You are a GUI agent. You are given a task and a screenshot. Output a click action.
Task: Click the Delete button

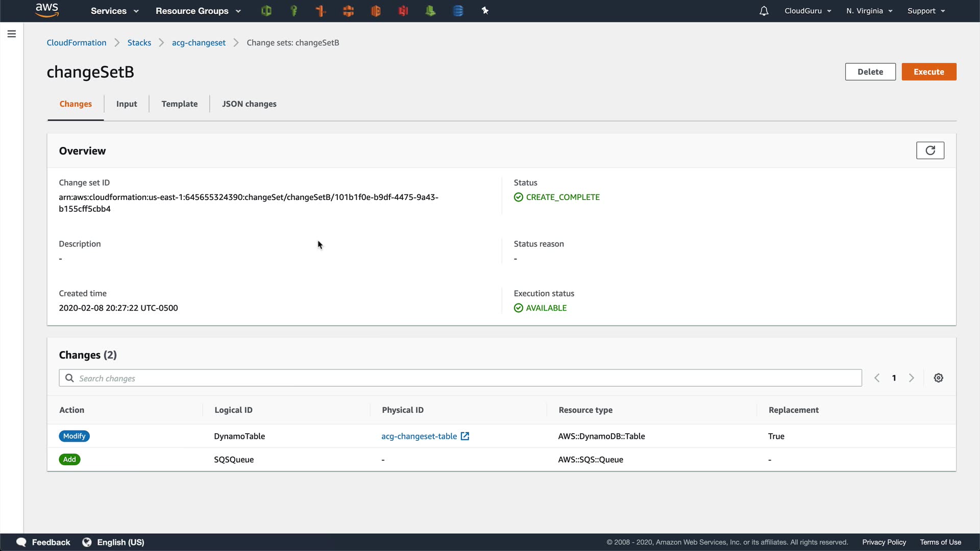tap(870, 72)
